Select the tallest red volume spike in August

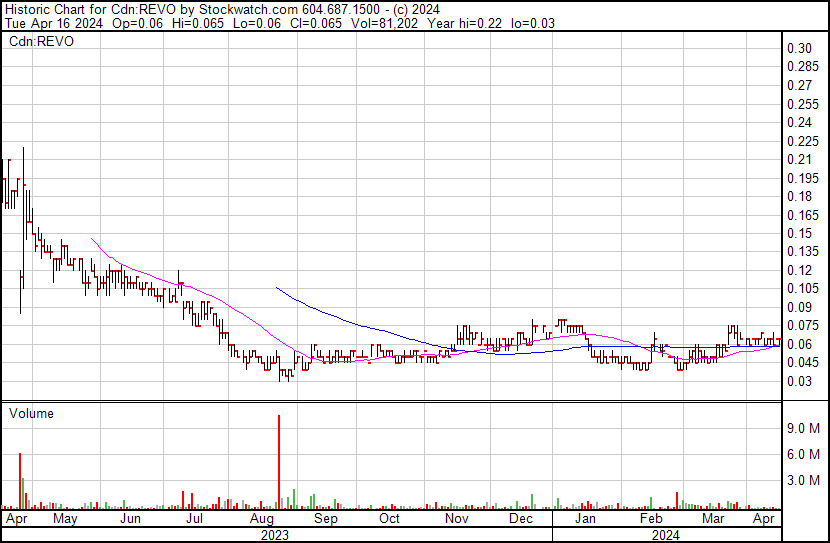pos(278,460)
